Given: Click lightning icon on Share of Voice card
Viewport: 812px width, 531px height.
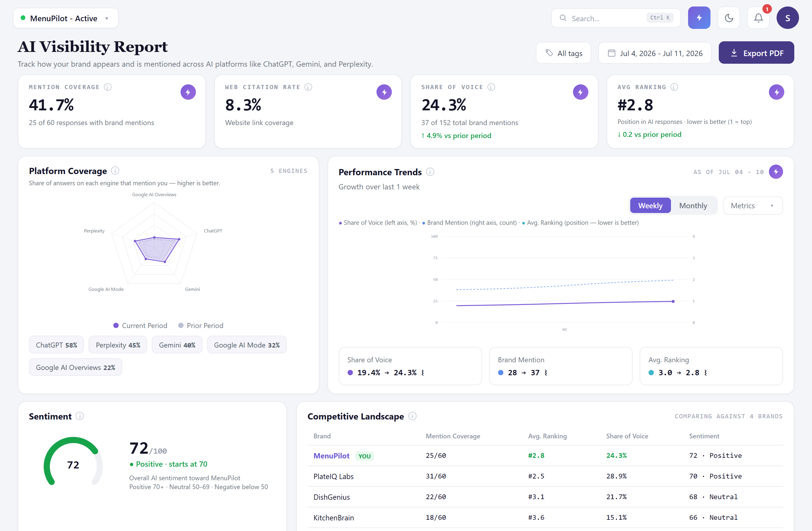Looking at the screenshot, I should [x=580, y=92].
